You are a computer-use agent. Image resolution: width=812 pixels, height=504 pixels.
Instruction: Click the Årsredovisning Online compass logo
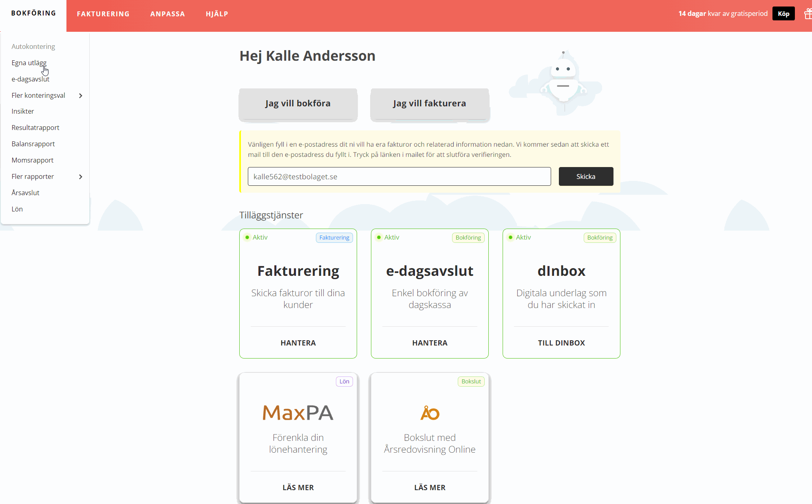pos(430,413)
